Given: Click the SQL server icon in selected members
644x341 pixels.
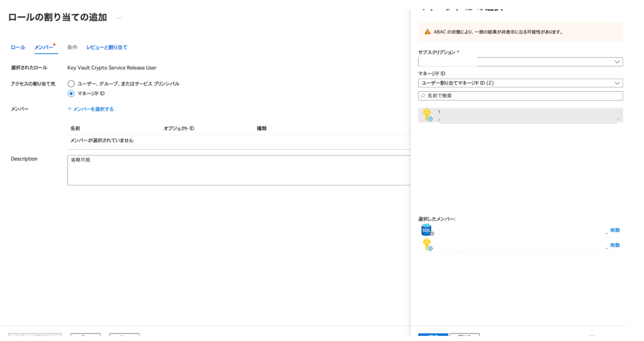Looking at the screenshot, I should [428, 230].
